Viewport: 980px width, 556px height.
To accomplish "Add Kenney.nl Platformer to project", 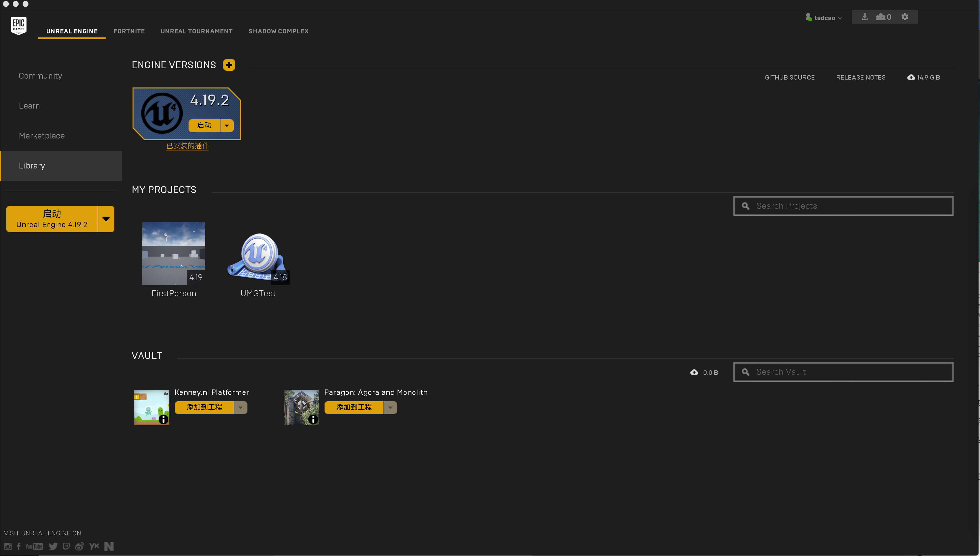I will pyautogui.click(x=204, y=407).
